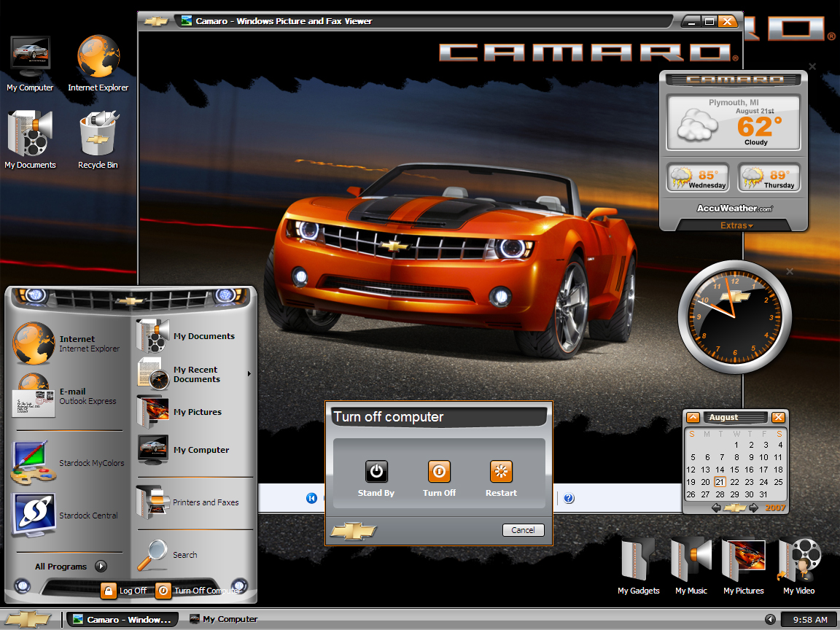Select Wednesday forecast tile
This screenshot has width=840, height=630.
tap(698, 177)
